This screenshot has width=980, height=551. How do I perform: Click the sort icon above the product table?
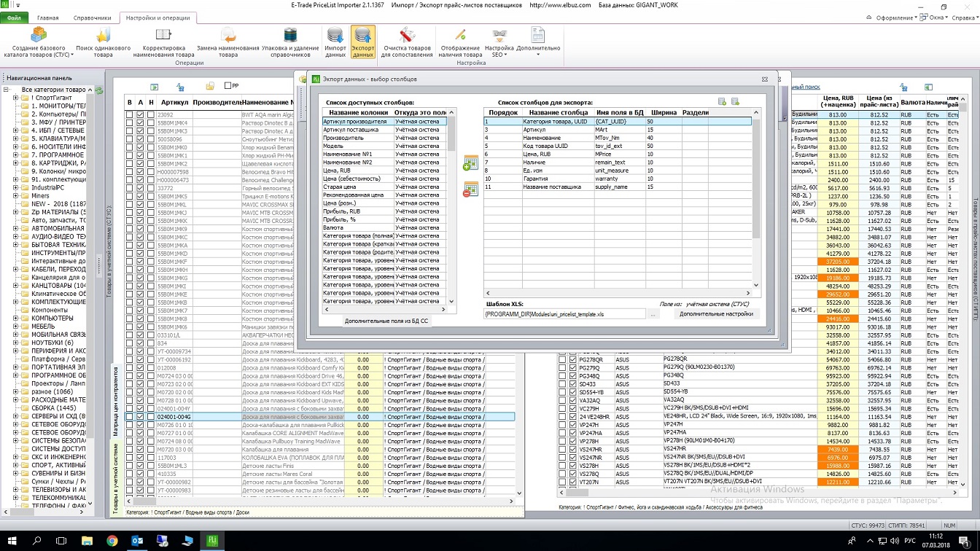tap(182, 86)
